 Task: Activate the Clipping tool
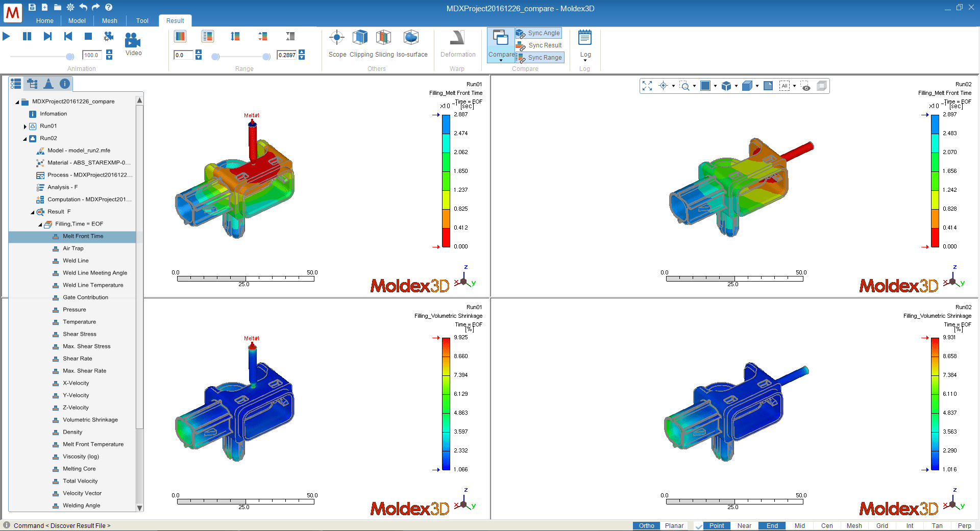(361, 44)
